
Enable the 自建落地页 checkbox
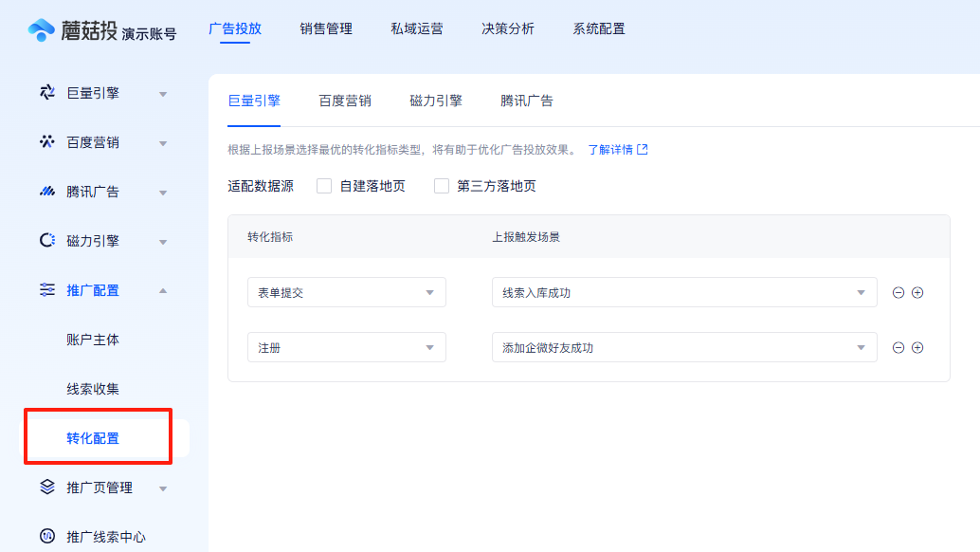pyautogui.click(x=326, y=186)
